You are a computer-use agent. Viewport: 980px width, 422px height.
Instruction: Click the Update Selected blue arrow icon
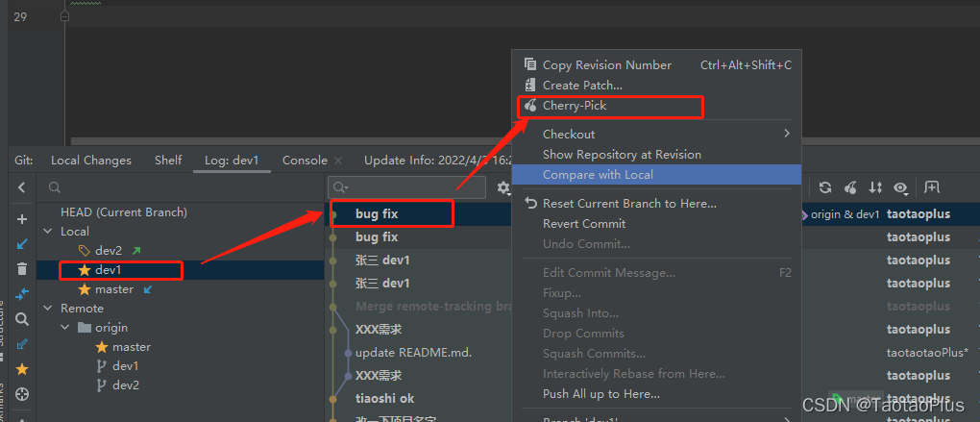(22, 244)
